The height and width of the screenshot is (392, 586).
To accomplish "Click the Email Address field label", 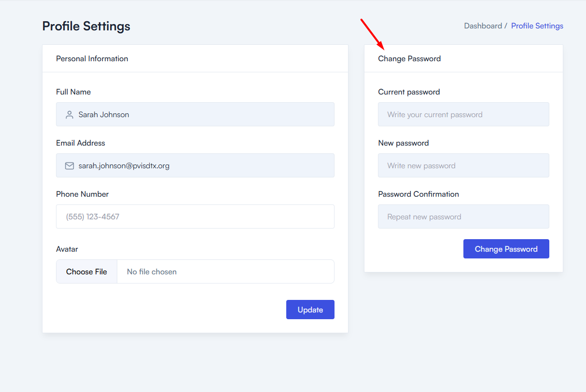I will pos(81,143).
